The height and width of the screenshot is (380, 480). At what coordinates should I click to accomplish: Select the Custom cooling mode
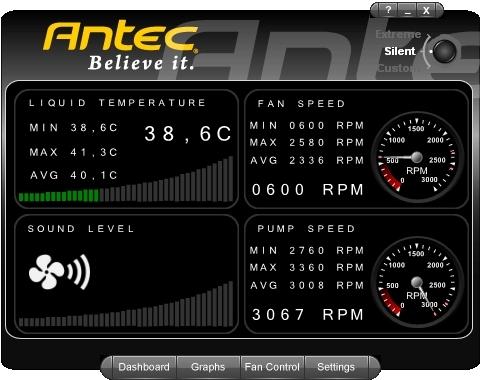click(x=398, y=68)
